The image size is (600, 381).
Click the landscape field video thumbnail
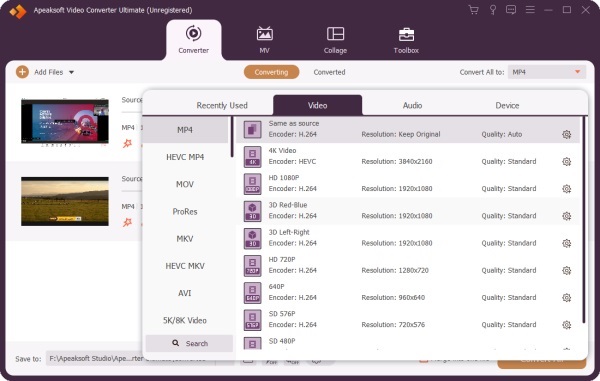tap(65, 201)
